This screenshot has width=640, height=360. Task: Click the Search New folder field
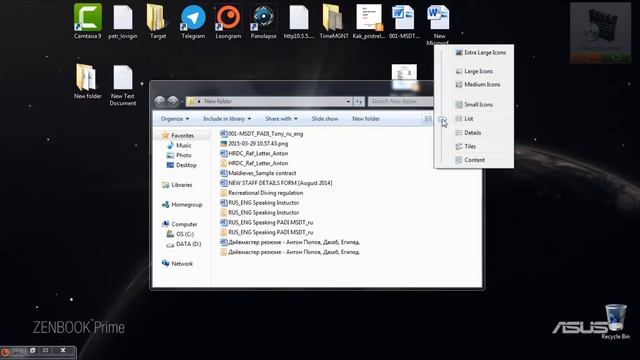pos(400,101)
